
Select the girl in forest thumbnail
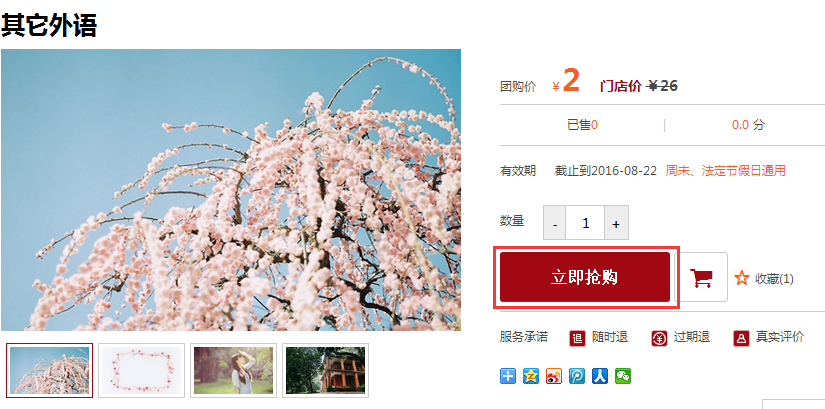tap(234, 371)
